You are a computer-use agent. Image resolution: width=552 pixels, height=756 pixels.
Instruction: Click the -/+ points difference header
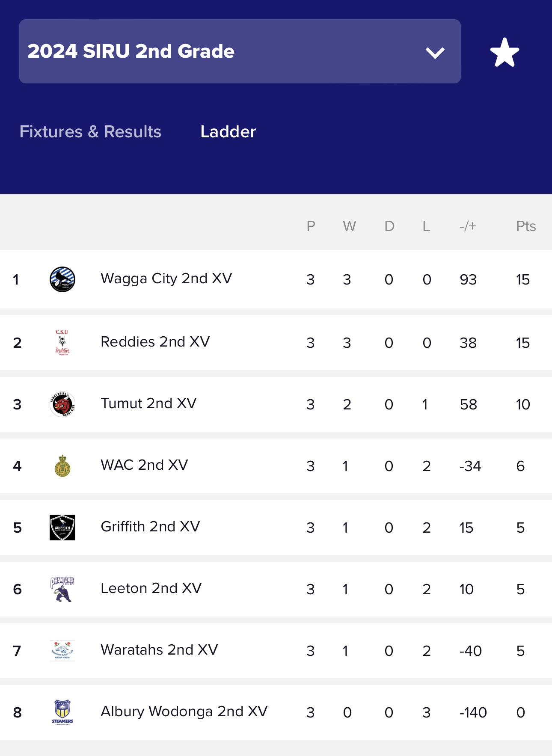coord(468,226)
